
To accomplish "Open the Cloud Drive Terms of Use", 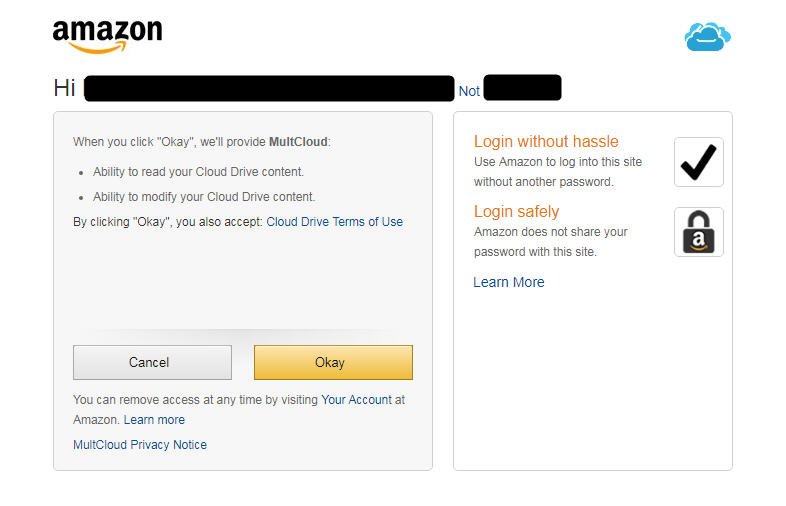I will click(x=334, y=222).
